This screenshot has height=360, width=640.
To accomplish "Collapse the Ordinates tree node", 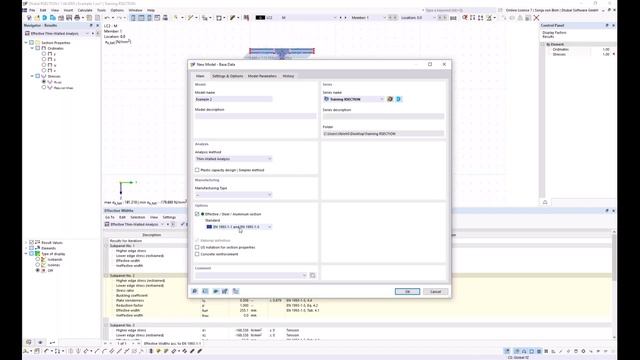I will click(32, 48).
